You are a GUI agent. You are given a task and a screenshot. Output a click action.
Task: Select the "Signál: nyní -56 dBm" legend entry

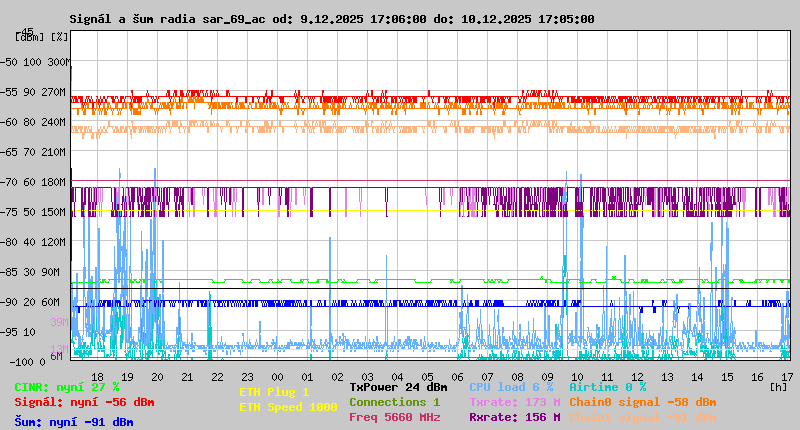pos(84,402)
